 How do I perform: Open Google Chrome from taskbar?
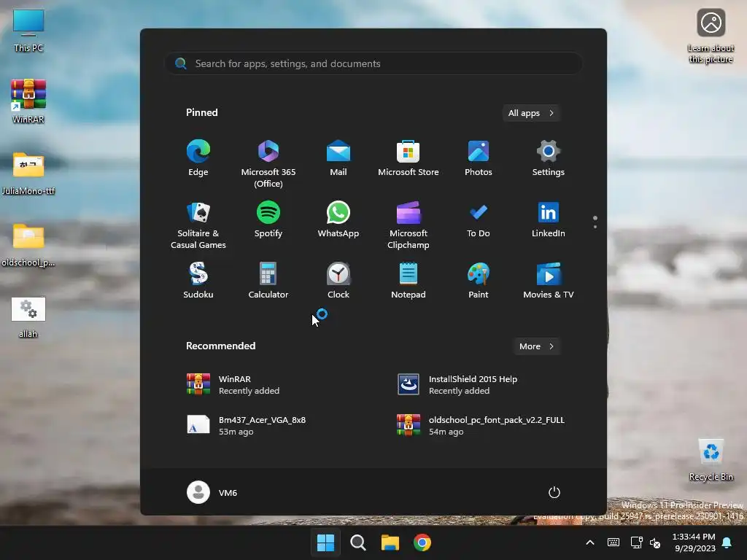(422, 542)
